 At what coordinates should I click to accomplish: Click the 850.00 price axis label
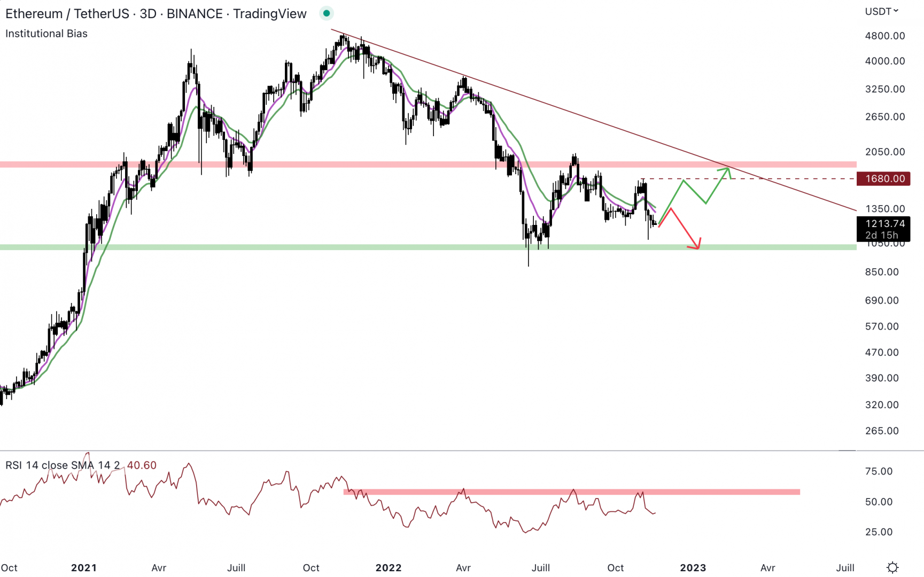pyautogui.click(x=882, y=272)
